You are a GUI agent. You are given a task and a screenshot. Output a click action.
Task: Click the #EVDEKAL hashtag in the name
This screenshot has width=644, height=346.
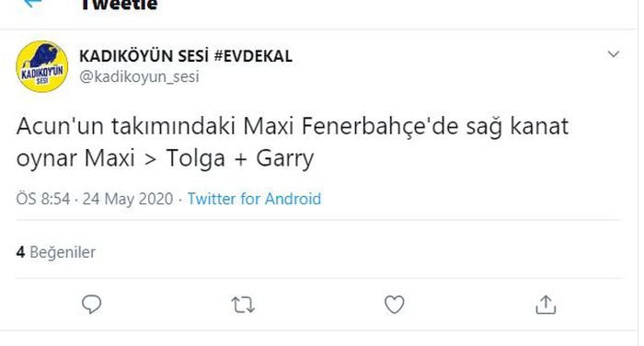(x=253, y=56)
